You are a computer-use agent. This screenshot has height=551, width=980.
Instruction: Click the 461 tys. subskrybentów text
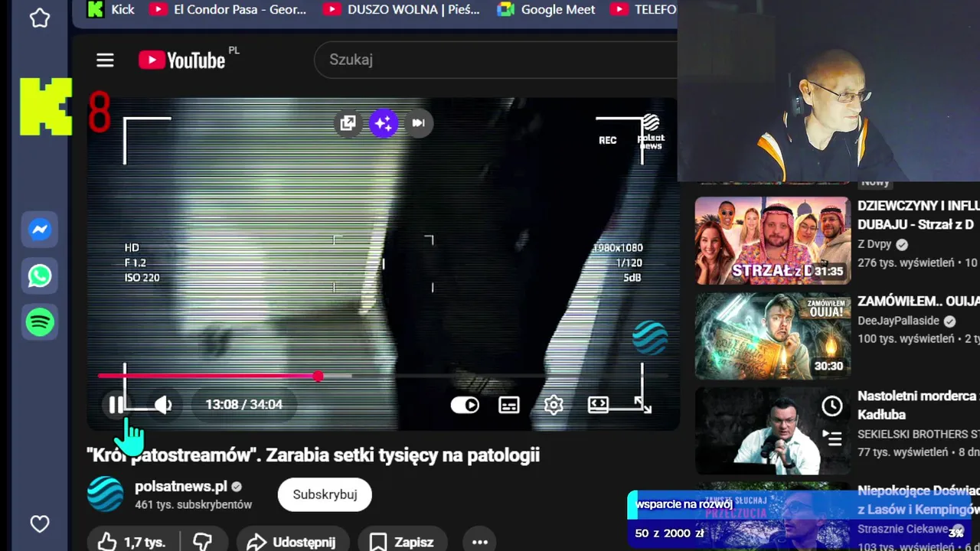pos(193,505)
